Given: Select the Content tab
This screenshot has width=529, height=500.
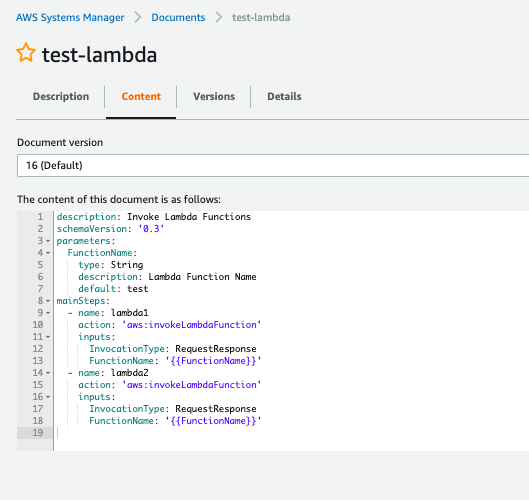Looking at the screenshot, I should pyautogui.click(x=141, y=96).
